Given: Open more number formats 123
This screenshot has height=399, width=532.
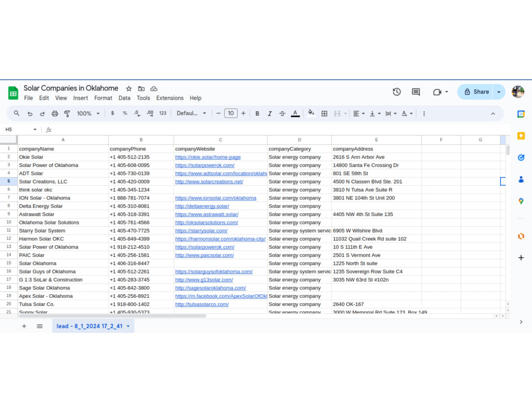Looking at the screenshot, I should pos(163,113).
